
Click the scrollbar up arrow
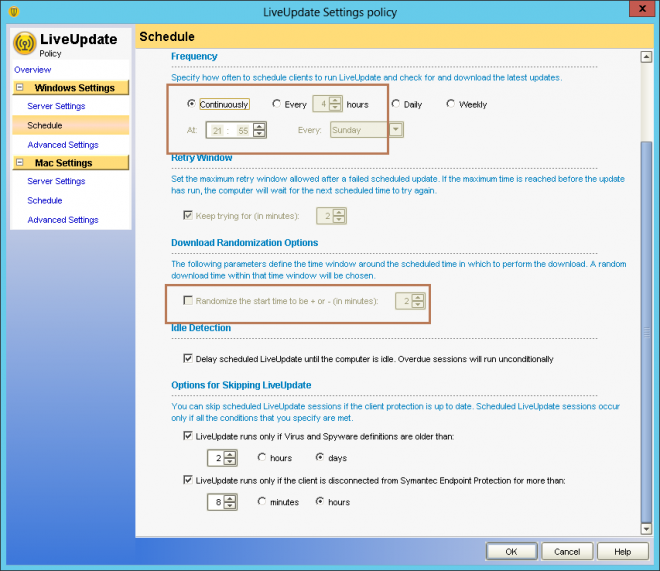coord(646,57)
